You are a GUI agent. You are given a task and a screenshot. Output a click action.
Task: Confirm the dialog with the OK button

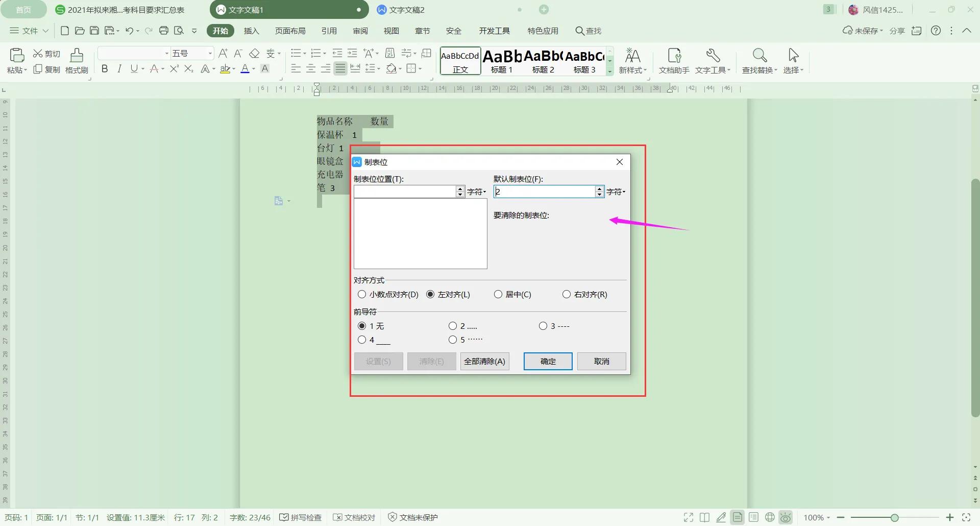coord(548,361)
